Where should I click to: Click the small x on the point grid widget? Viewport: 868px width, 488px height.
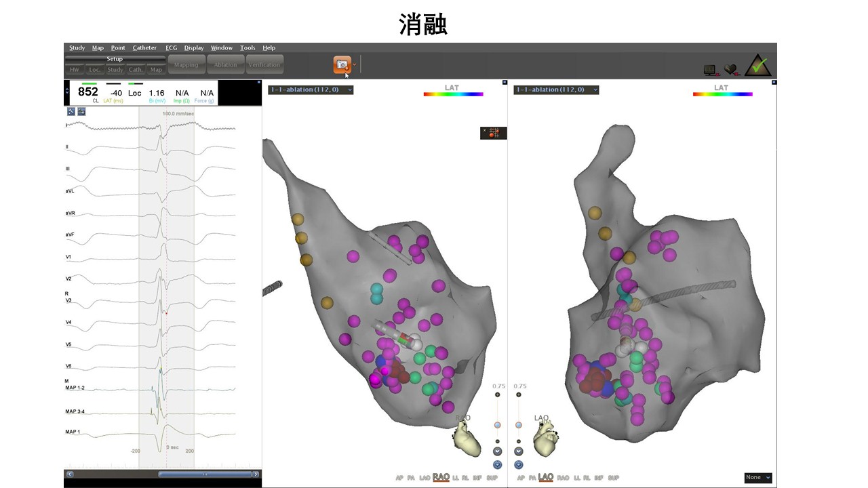click(484, 130)
